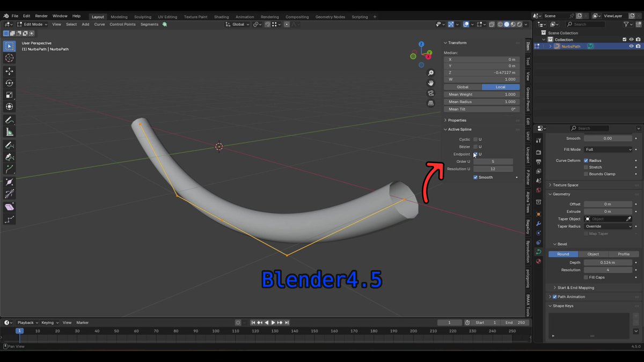Image resolution: width=644 pixels, height=362 pixels.
Task: Click the Smooth 0.00 slider field
Action: tap(608, 138)
